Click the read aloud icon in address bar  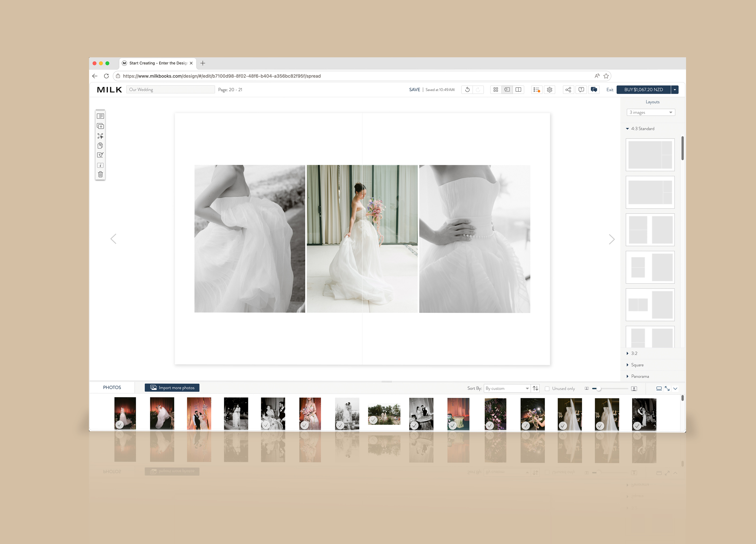click(x=597, y=76)
